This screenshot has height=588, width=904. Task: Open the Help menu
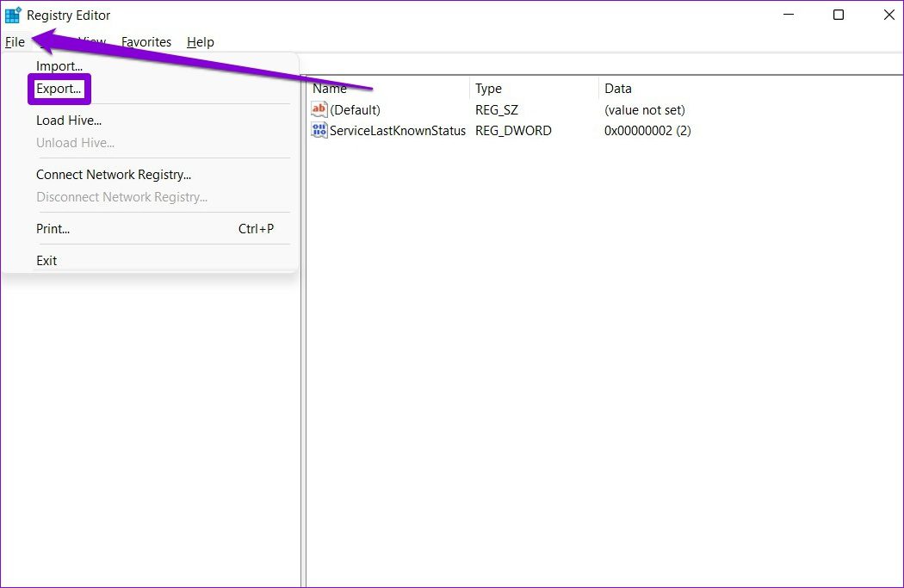point(200,41)
